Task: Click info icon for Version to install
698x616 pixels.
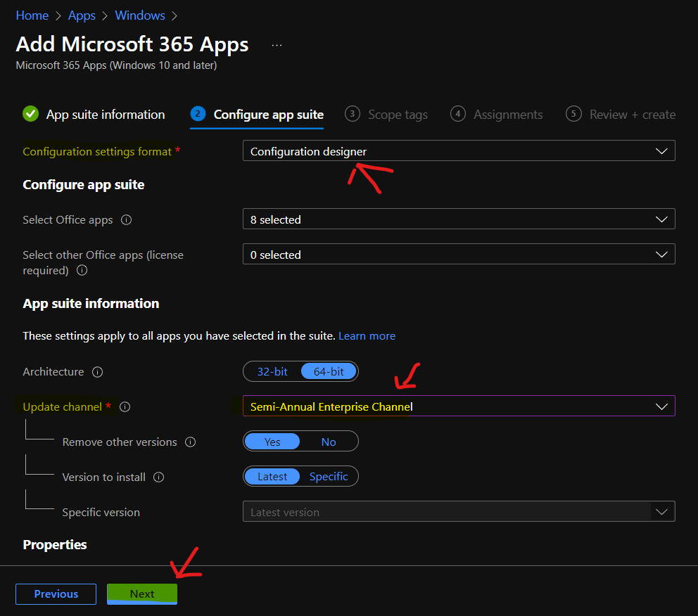Action: pyautogui.click(x=159, y=477)
